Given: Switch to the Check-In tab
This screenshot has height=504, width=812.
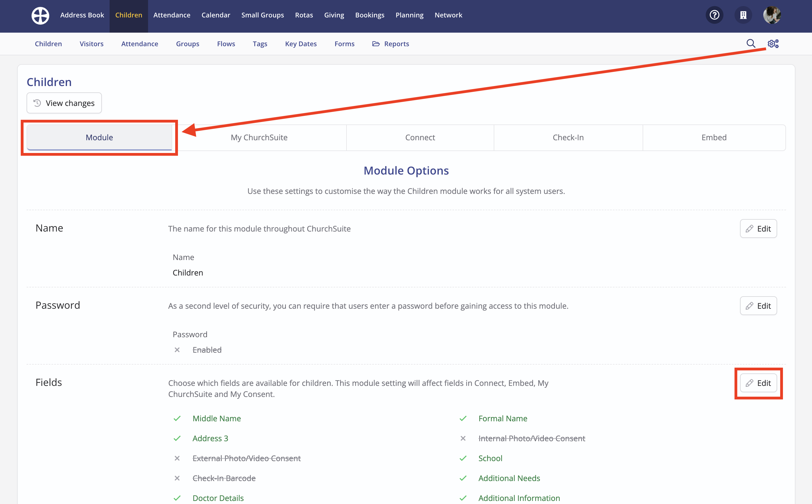Looking at the screenshot, I should (568, 137).
